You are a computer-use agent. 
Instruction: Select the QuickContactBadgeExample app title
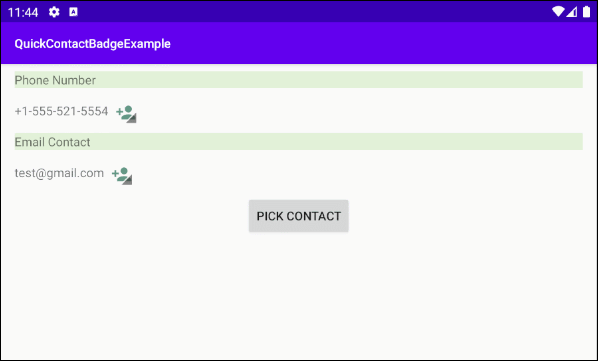click(93, 44)
